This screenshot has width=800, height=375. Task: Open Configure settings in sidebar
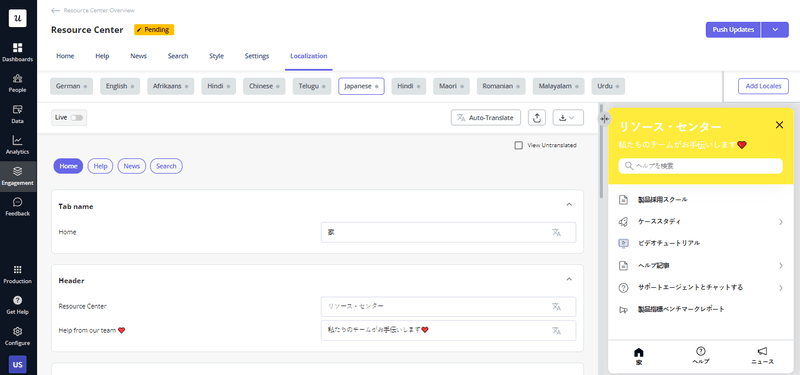pyautogui.click(x=17, y=336)
